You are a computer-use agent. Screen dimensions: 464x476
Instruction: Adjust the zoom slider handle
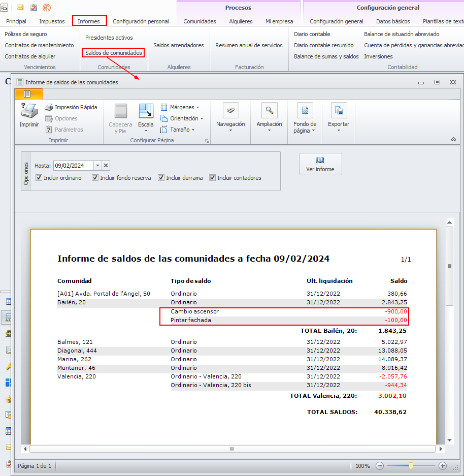411,466
